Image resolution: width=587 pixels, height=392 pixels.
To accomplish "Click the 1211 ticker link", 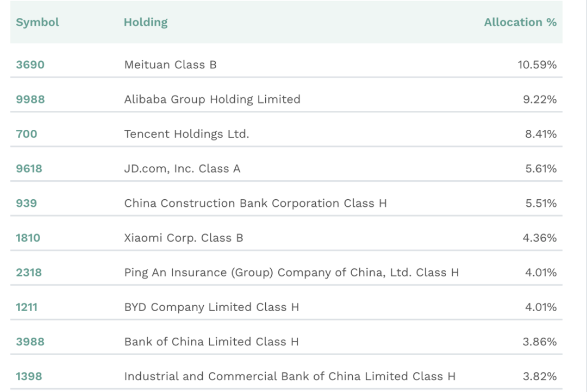I will (26, 307).
